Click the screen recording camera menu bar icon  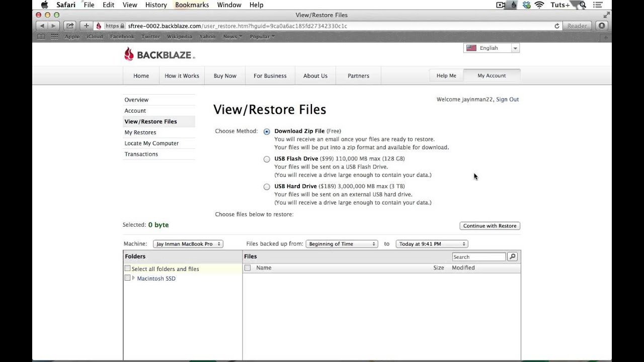pos(501,5)
